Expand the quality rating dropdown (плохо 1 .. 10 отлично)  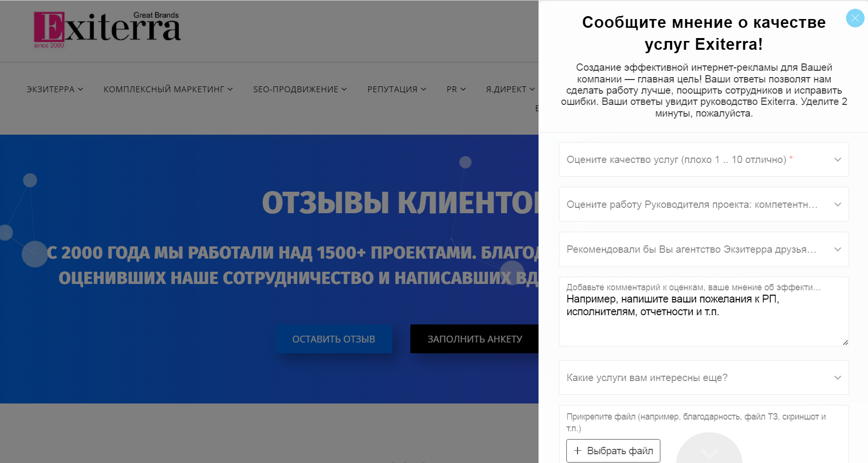704,160
